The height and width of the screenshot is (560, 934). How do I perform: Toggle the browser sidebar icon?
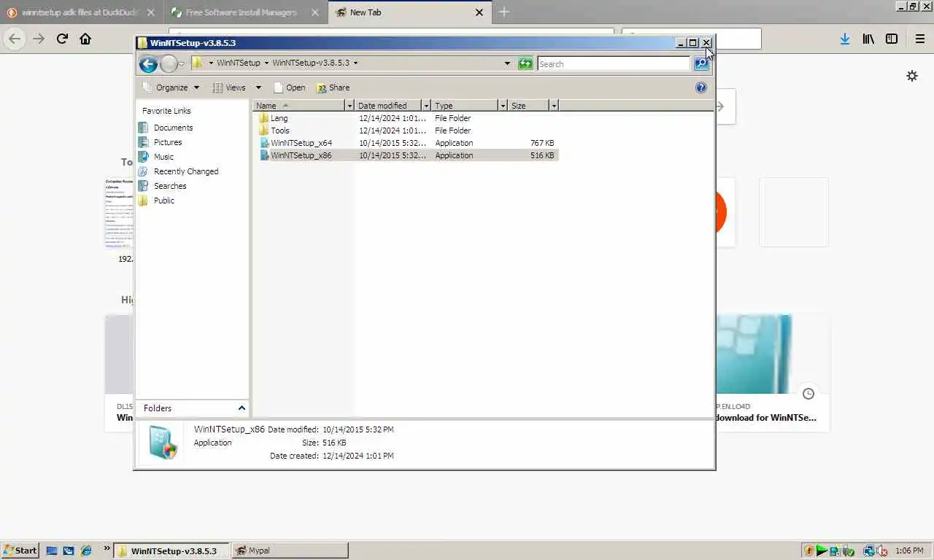892,39
